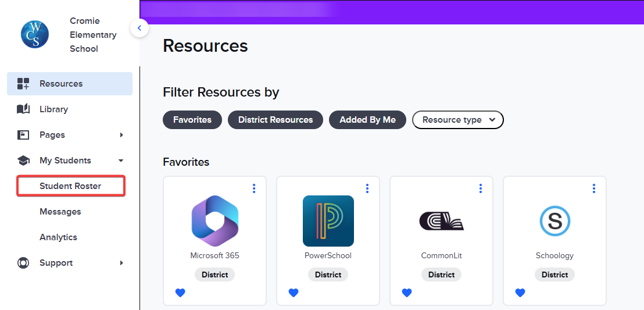Click the District tag on CommonLit
644x310 pixels.
(x=442, y=275)
